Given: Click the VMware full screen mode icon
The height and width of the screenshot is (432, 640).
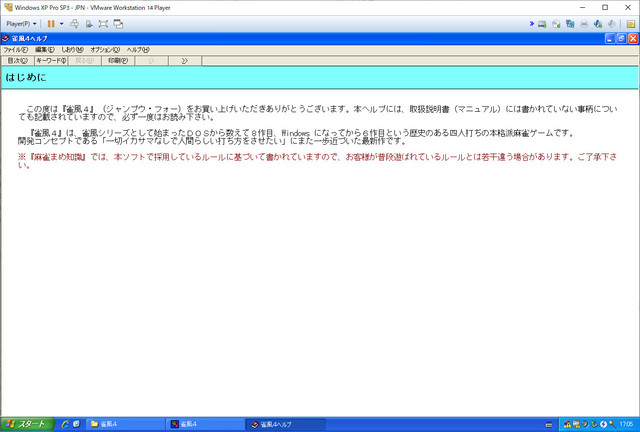Looking at the screenshot, I should point(103,24).
